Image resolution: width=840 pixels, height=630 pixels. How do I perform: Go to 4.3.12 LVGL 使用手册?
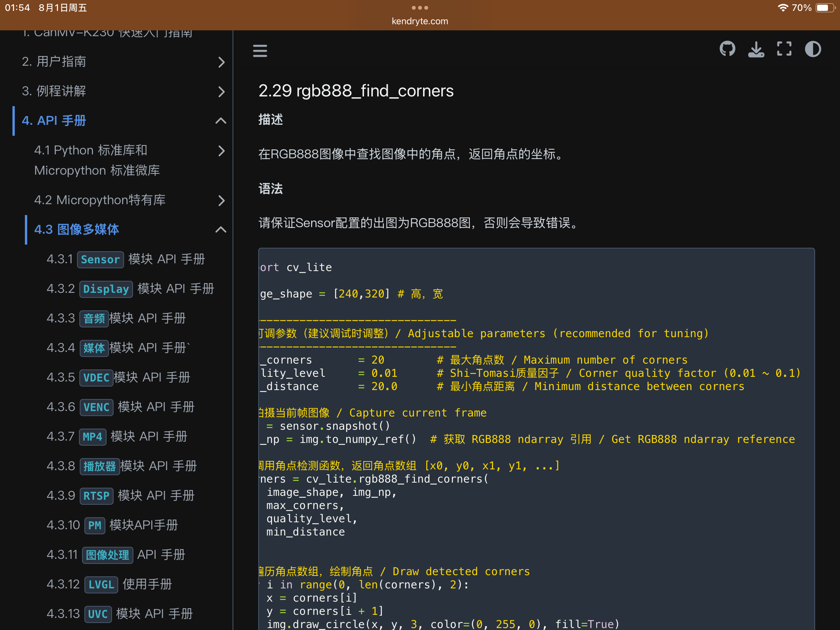pos(109,584)
